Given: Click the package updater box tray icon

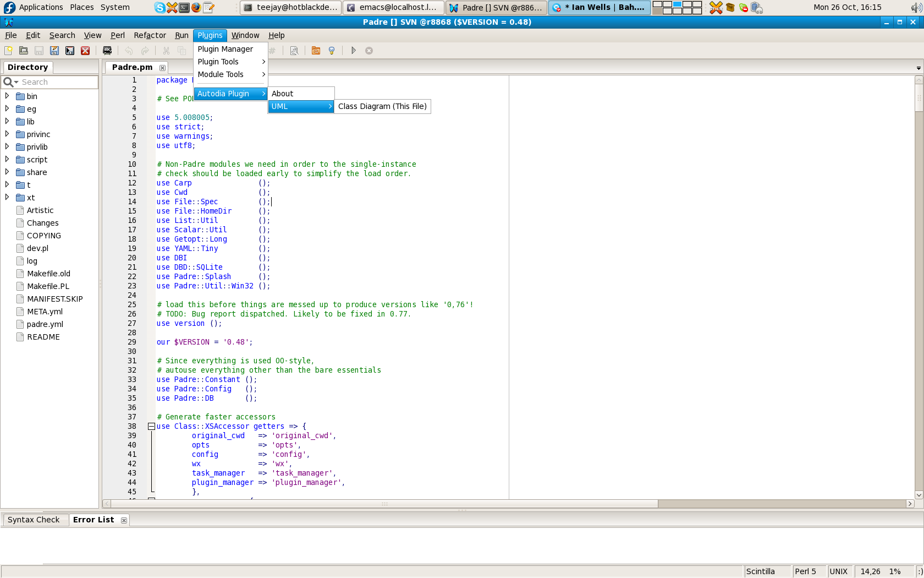Looking at the screenshot, I should (x=730, y=7).
